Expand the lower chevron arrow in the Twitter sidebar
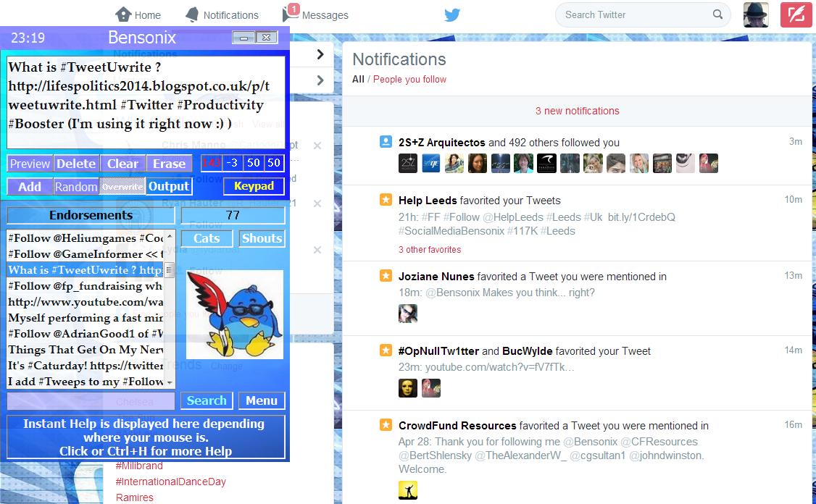Viewport: 816px width, 504px height. [320, 80]
